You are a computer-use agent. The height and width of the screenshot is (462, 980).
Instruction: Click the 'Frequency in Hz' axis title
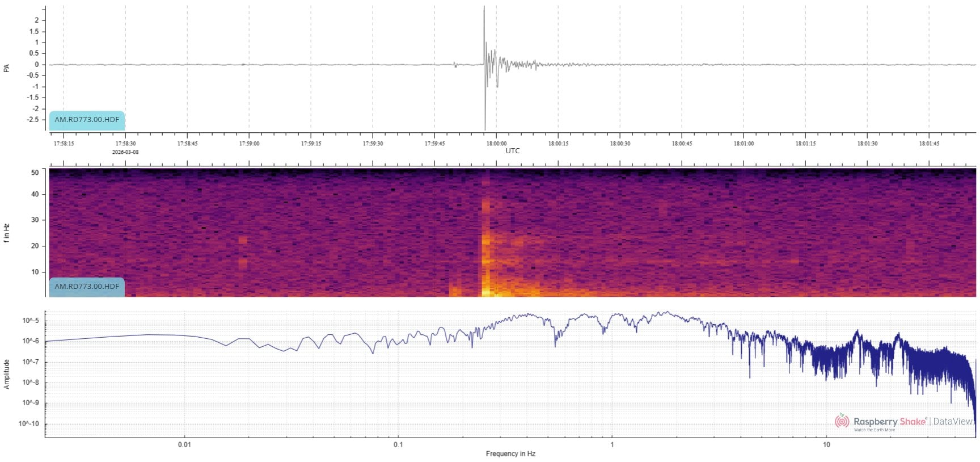[x=510, y=453]
